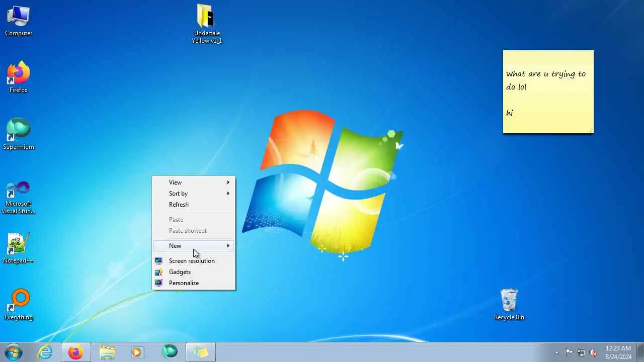Select the Recycle Bin icon
This screenshot has height=362, width=644.
coord(509,305)
